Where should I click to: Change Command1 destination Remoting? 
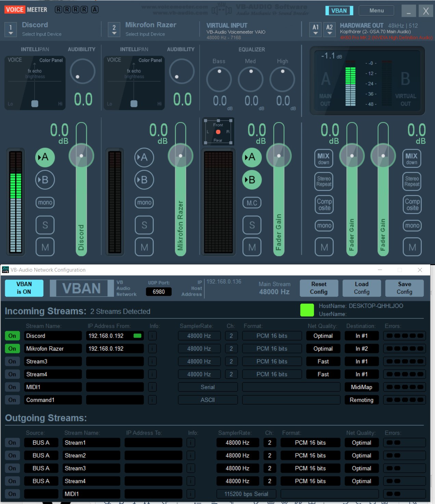[361, 400]
